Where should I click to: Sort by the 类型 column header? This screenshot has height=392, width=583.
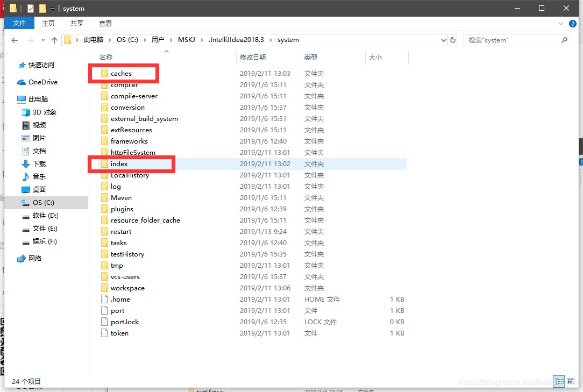click(311, 58)
